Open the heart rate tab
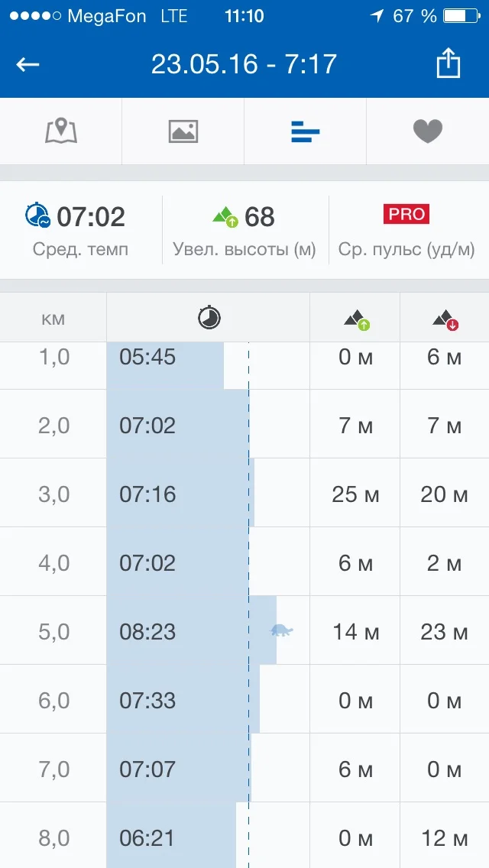The height and width of the screenshot is (868, 489). [428, 131]
